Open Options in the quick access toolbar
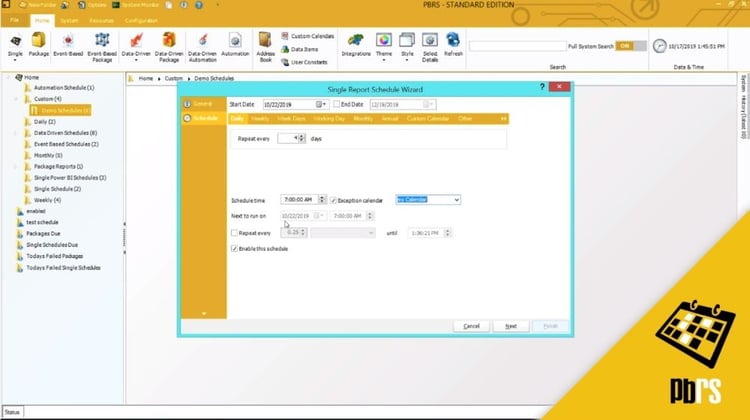Screen dimensions: 750x420 92,5
